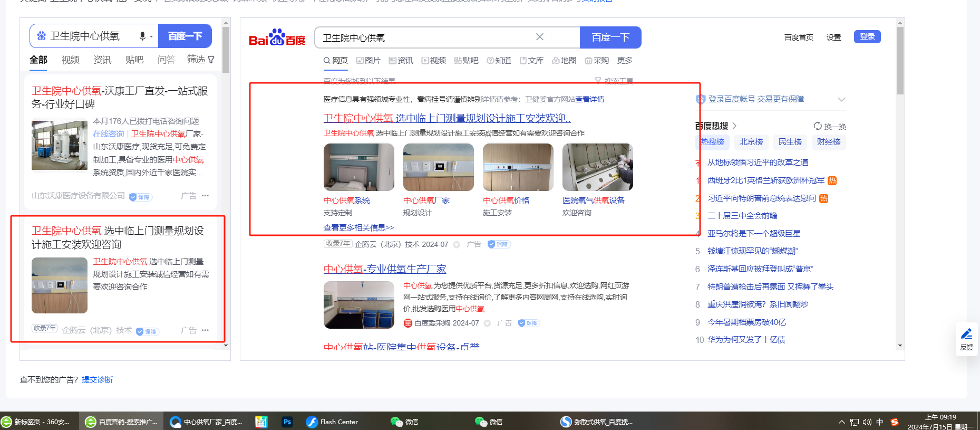Click the 医院氧气供氧设备 thumbnail
The image size is (980, 430).
click(598, 167)
